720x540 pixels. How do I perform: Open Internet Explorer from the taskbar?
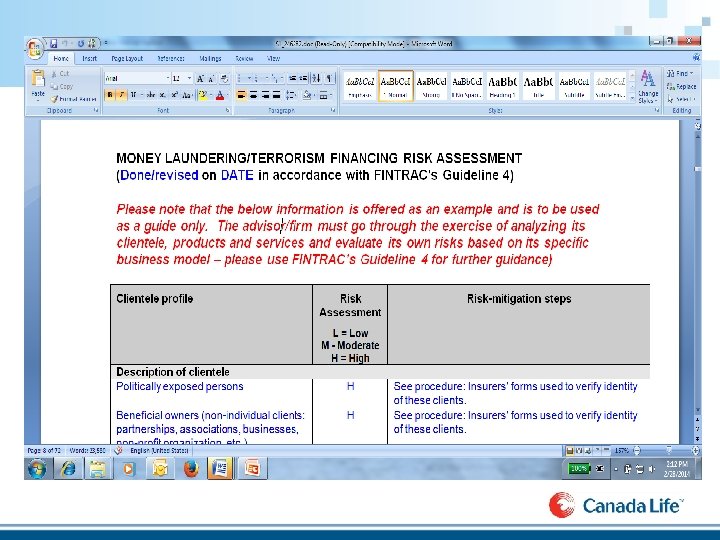click(x=68, y=469)
